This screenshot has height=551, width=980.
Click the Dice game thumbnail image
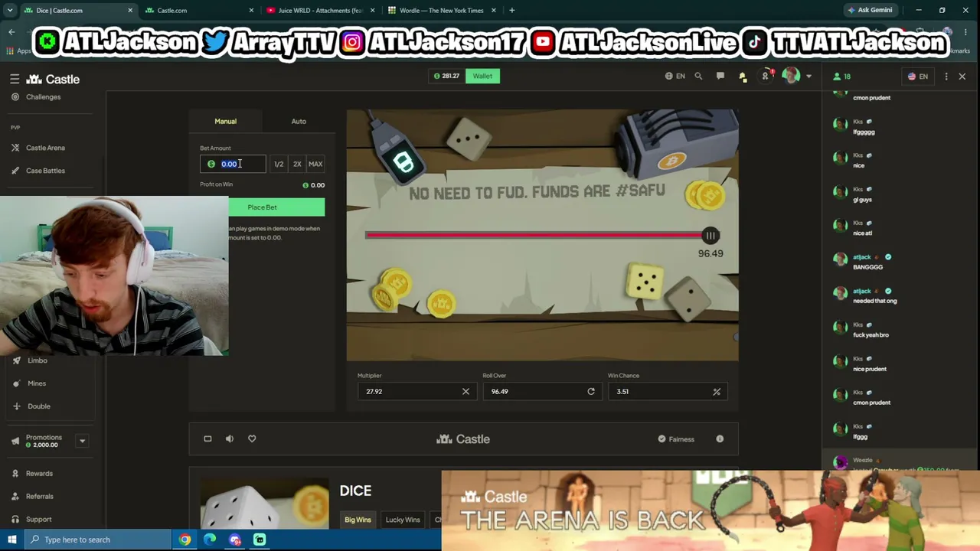(x=264, y=504)
